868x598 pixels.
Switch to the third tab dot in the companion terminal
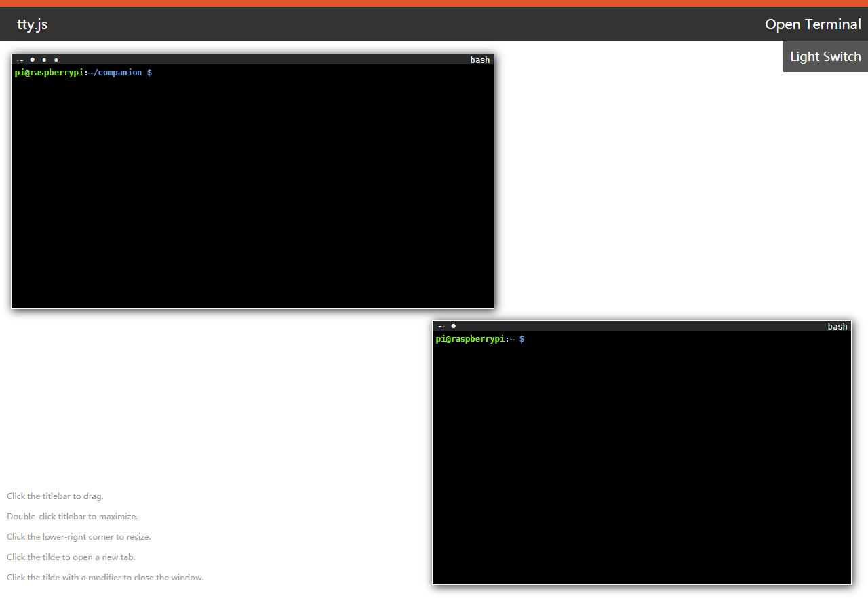pyautogui.click(x=56, y=60)
